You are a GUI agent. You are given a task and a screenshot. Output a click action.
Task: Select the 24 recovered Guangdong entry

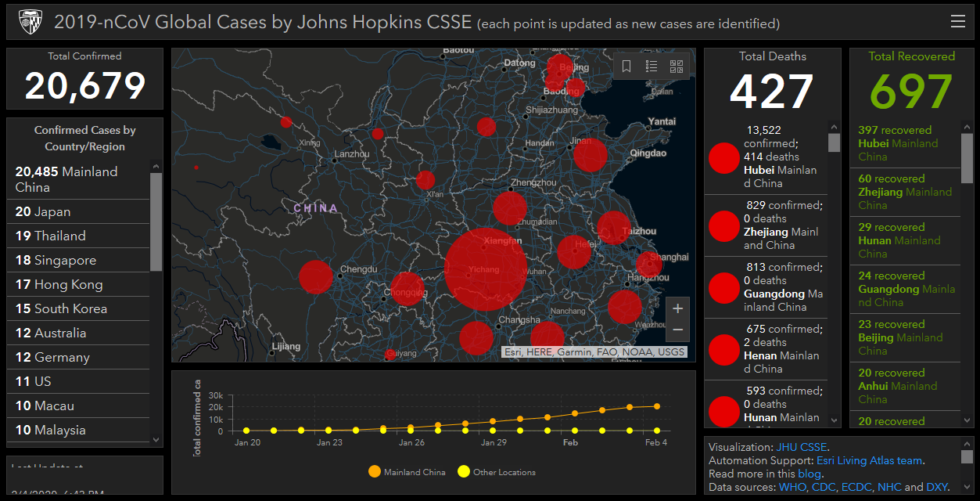[905, 289]
